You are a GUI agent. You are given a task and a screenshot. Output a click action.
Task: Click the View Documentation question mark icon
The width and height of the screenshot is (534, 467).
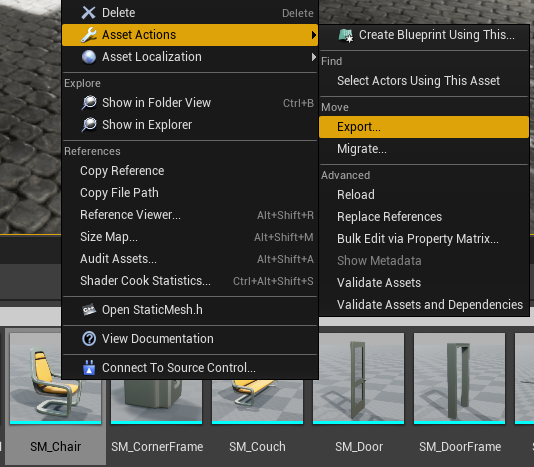coord(89,339)
